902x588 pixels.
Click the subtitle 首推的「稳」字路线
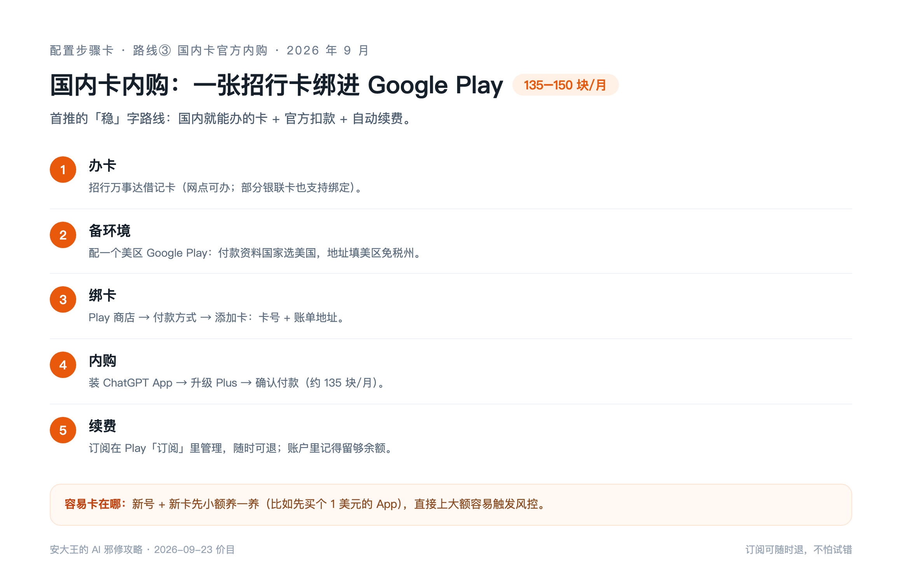click(231, 119)
